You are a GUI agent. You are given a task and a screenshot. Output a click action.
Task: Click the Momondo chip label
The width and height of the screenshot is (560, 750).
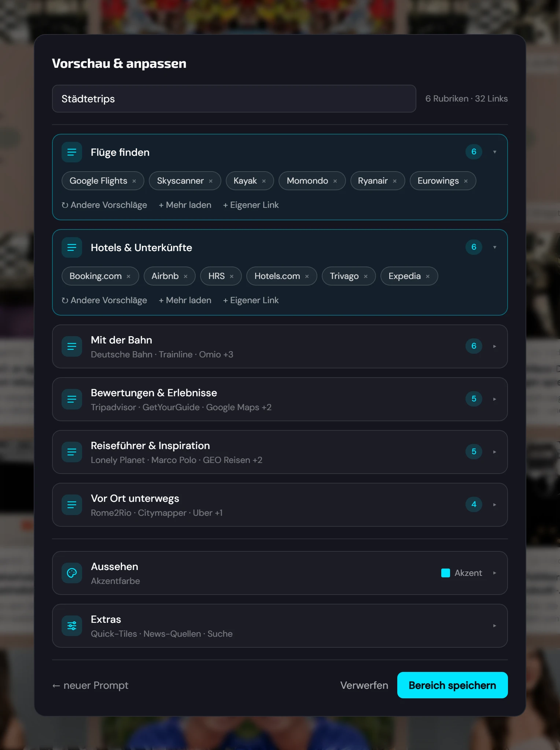pyautogui.click(x=307, y=181)
